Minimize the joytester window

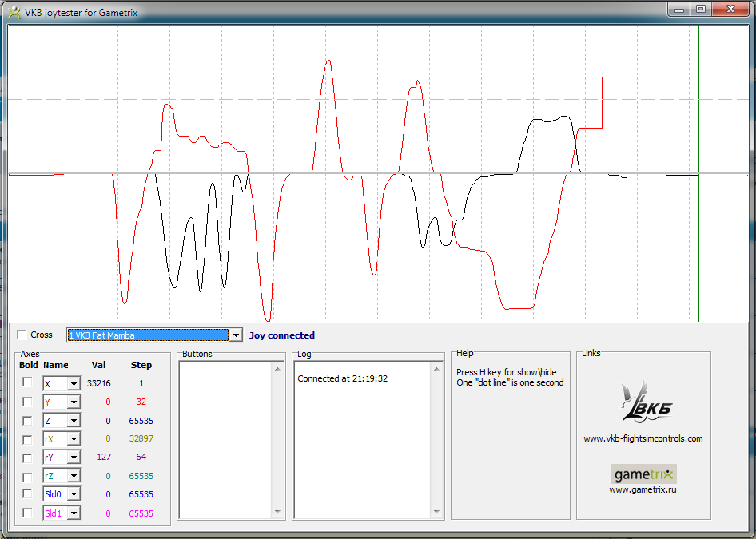[678, 9]
